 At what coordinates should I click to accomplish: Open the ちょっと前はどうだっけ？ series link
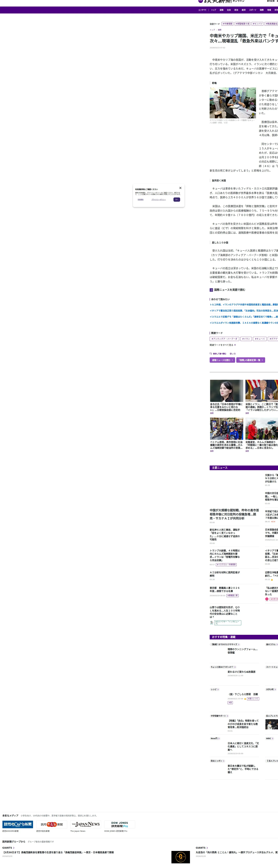[x=223, y=667]
